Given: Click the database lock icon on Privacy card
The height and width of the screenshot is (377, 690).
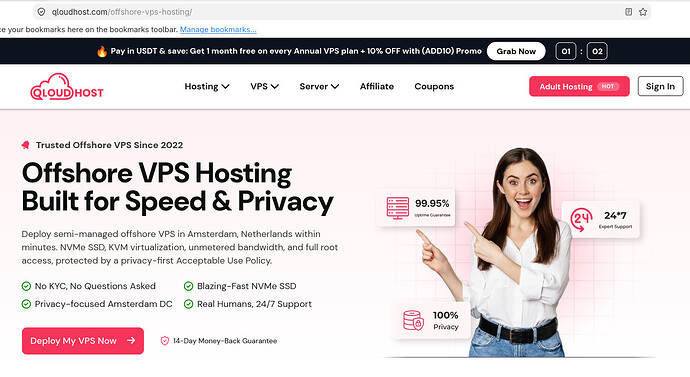Looking at the screenshot, I should pos(413,320).
